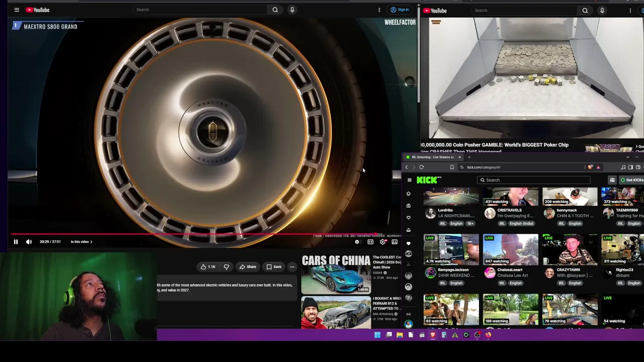Expand the Kick sidebar hamburger menu
Viewport: 644px width, 362px height.
(410, 180)
